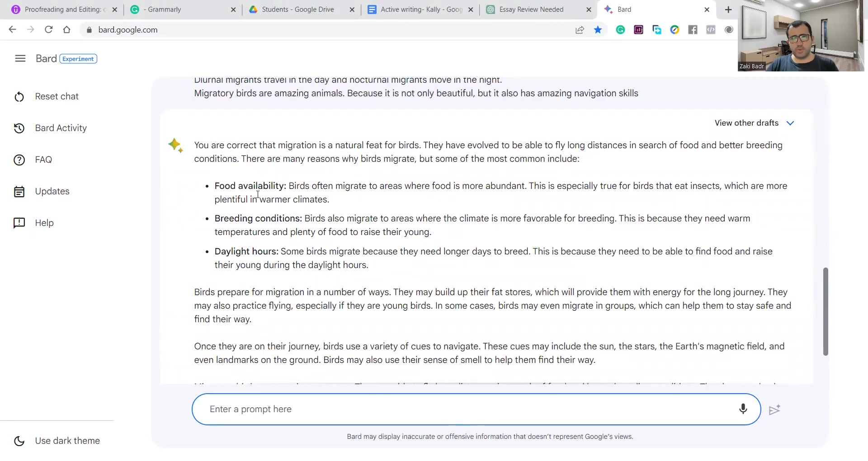Close the Grammarly tab
The height and width of the screenshot is (461, 868).
(233, 9)
